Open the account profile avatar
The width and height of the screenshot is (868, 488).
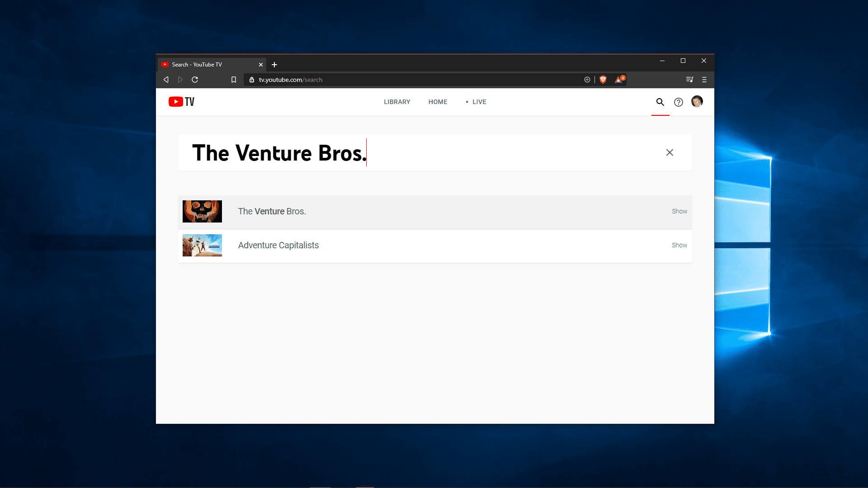(697, 102)
